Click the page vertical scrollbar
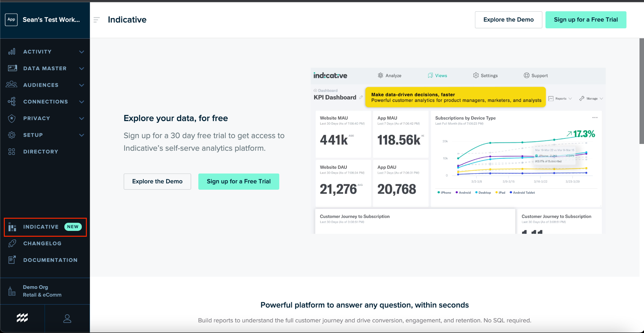This screenshot has height=333, width=644. tap(641, 91)
